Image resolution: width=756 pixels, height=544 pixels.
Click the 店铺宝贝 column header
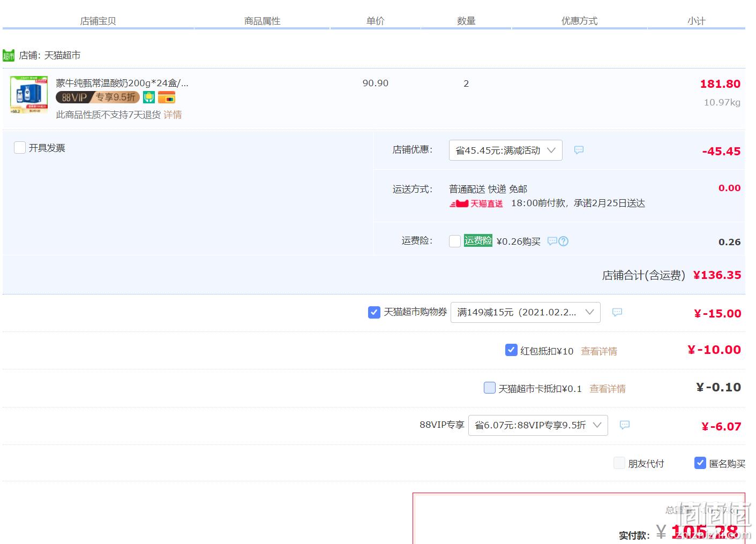(x=98, y=21)
